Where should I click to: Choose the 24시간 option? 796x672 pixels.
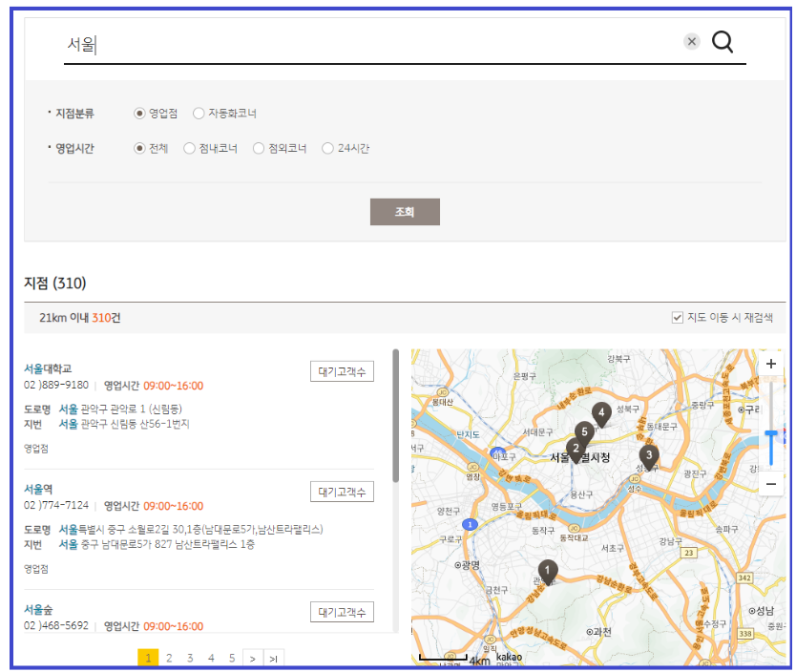(x=328, y=148)
